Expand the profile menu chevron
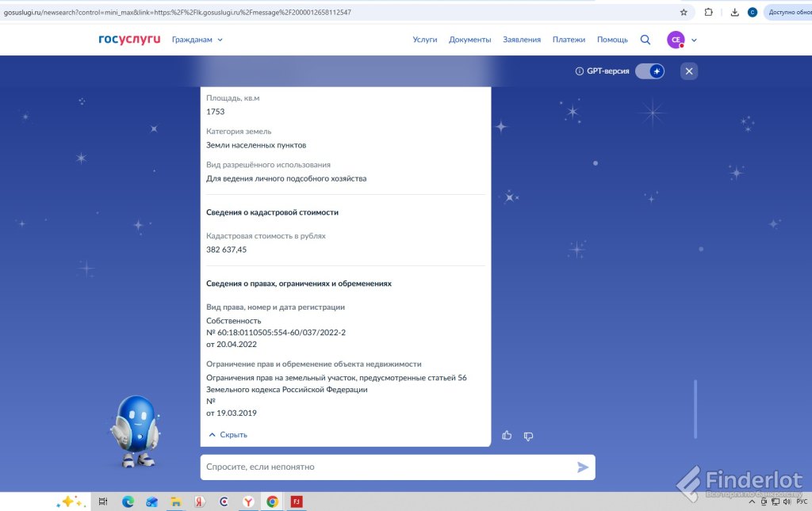Screen dimensions: 812x511 pyautogui.click(x=694, y=40)
